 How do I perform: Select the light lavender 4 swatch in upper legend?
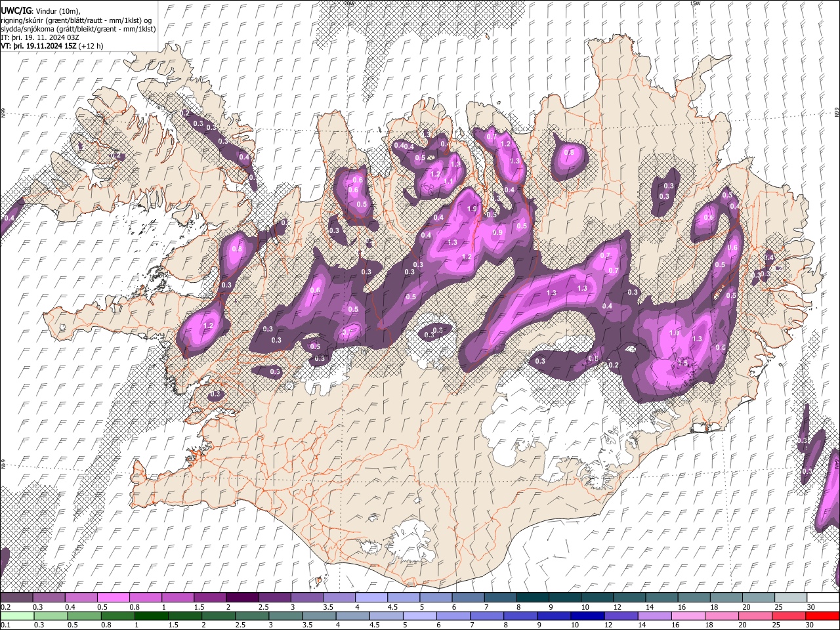(371, 597)
